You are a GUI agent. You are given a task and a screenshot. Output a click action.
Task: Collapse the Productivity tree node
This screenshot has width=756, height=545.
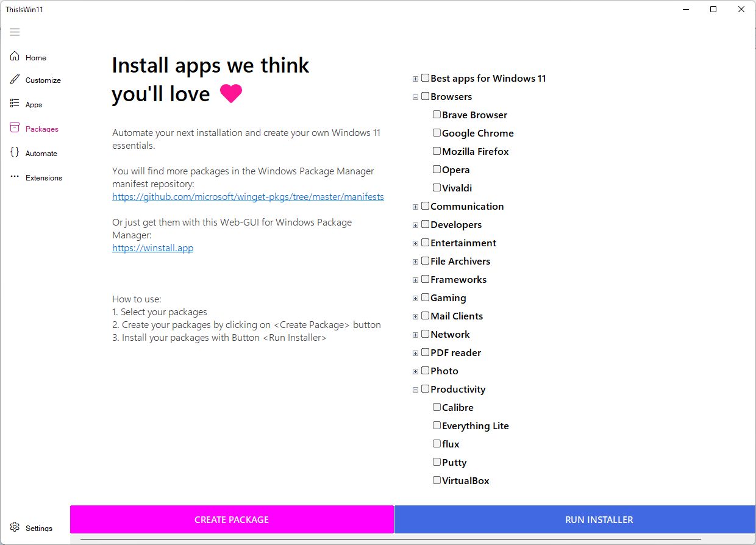pos(415,390)
